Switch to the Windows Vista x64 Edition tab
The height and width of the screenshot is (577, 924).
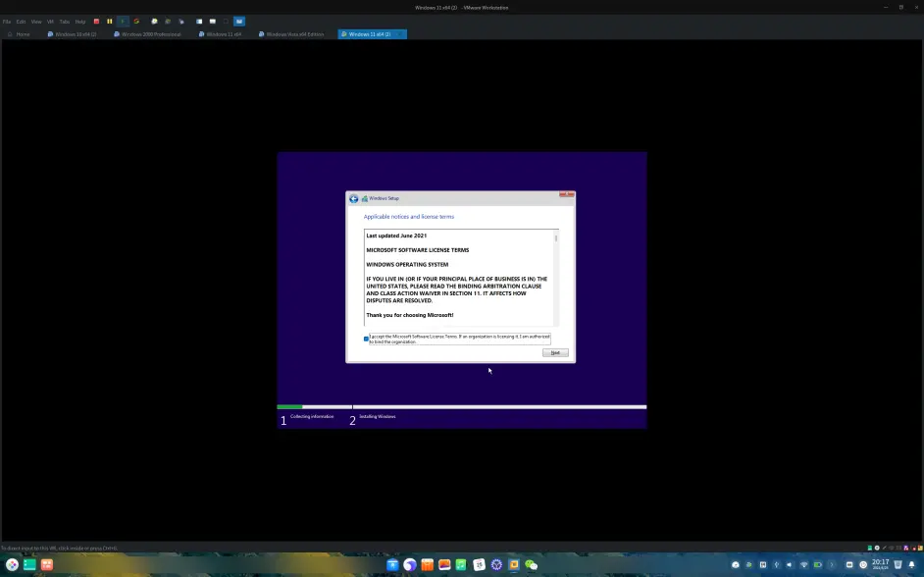pos(291,34)
